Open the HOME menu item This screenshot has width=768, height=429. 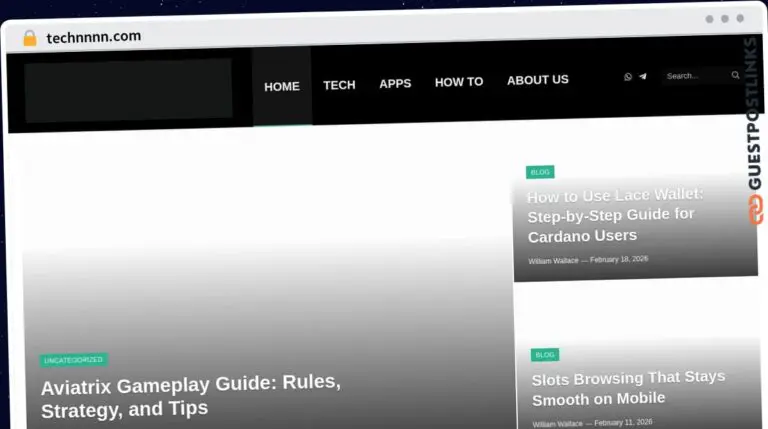pyautogui.click(x=281, y=87)
